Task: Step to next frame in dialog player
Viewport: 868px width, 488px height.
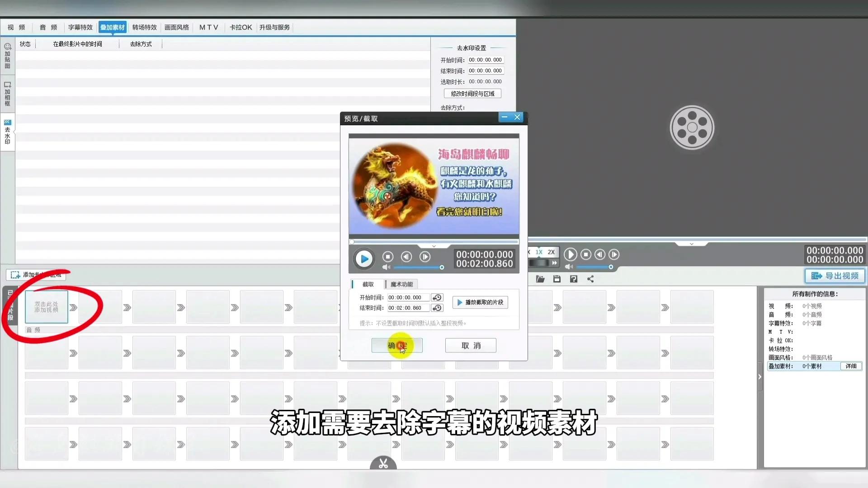Action: point(425,257)
